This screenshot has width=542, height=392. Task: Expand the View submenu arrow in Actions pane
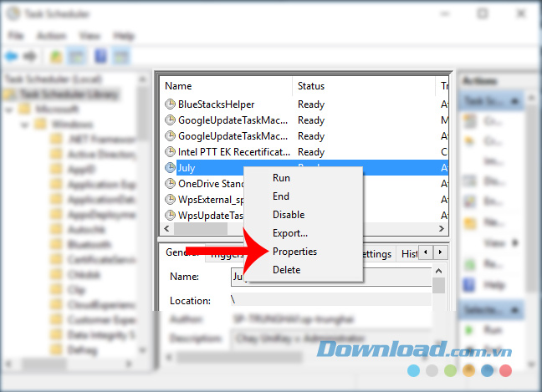coord(515,242)
